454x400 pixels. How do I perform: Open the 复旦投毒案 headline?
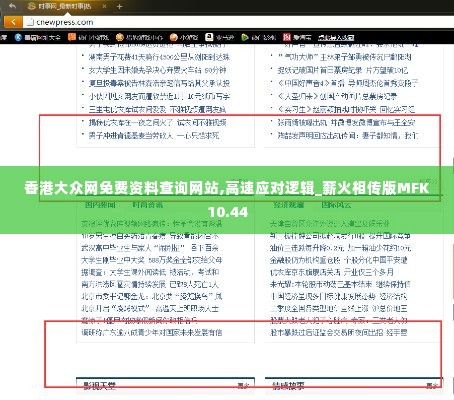[x=159, y=83]
